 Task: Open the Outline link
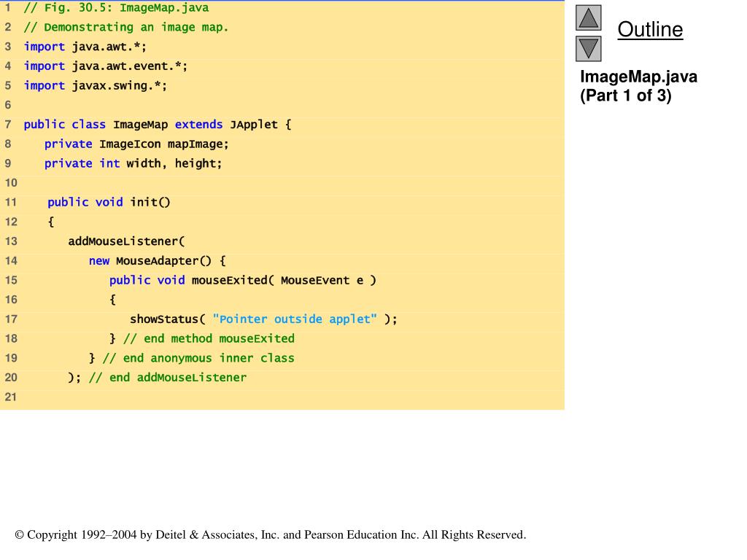click(650, 29)
